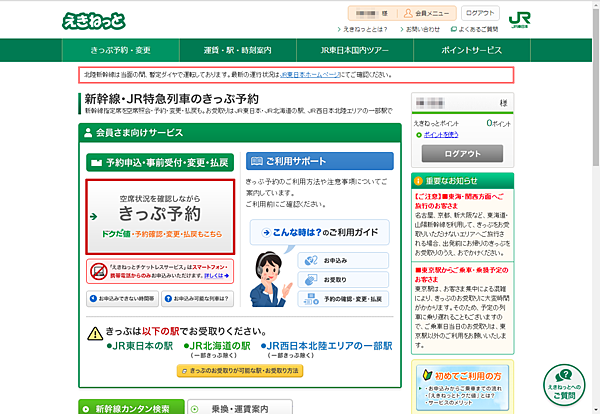The width and height of the screenshot is (600, 414).
Task: Click the お申込み guide button
Action: [x=343, y=261]
